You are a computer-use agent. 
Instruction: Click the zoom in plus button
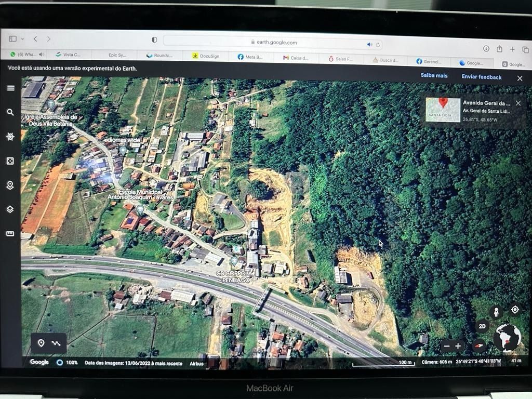click(458, 346)
